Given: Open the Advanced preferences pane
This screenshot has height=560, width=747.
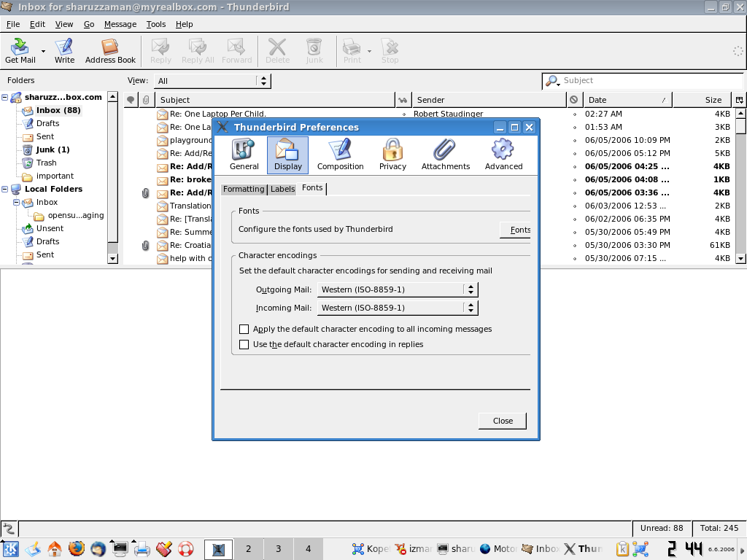Looking at the screenshot, I should point(503,155).
